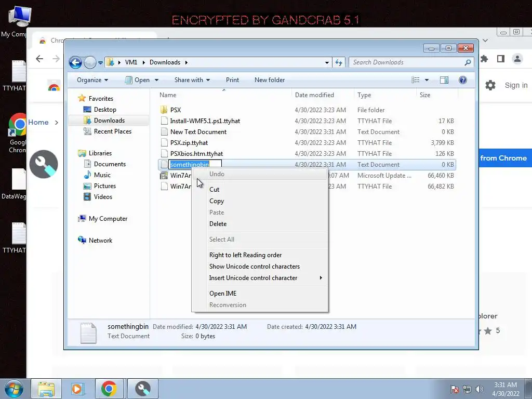
Task: Select My Computer in navigation pane
Action: click(x=108, y=219)
